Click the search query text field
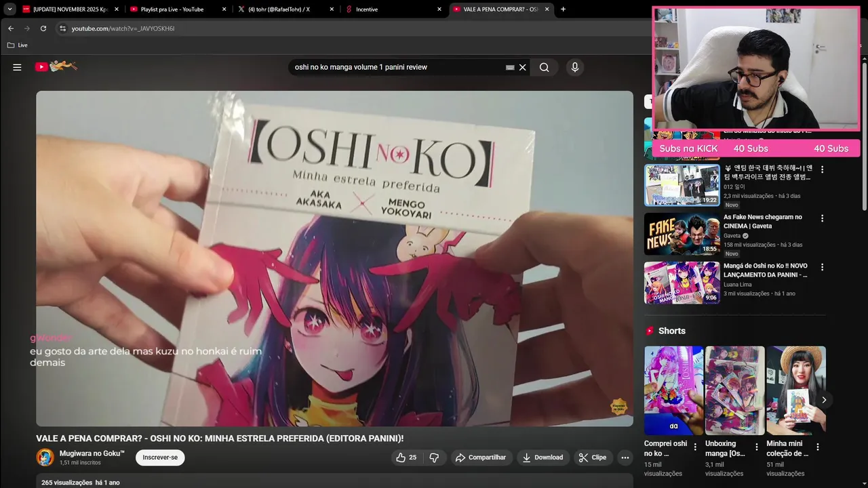The height and width of the screenshot is (488, 868). 397,67
